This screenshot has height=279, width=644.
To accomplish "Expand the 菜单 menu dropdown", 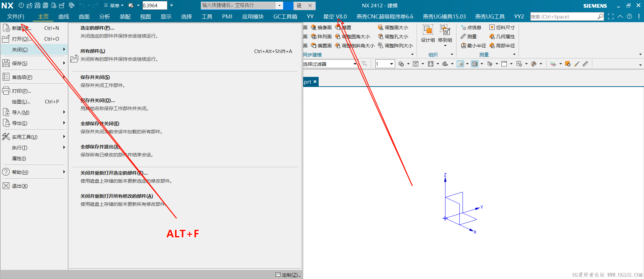I will (114, 5).
